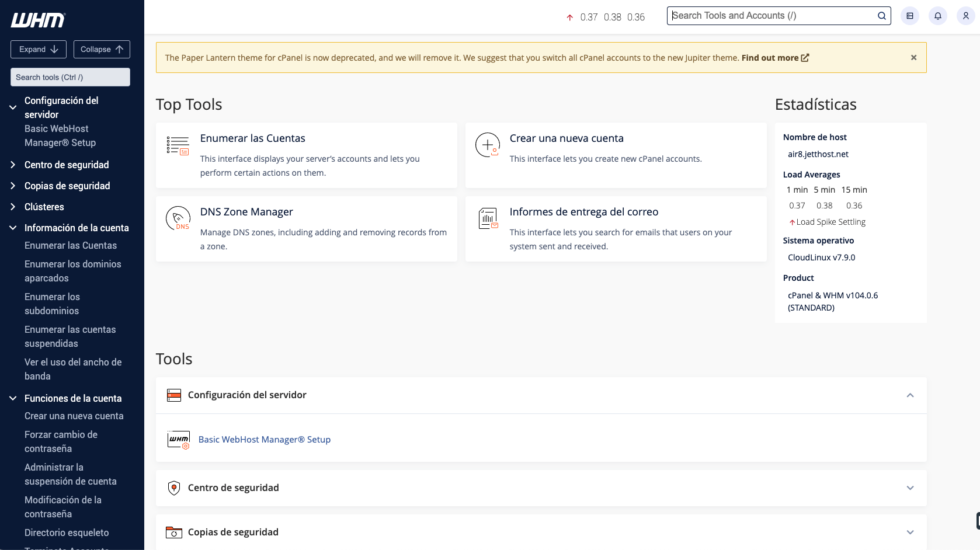Viewport: 980px width, 550px height.
Task: Click the Load Spike Settling status text
Action: pos(830,222)
